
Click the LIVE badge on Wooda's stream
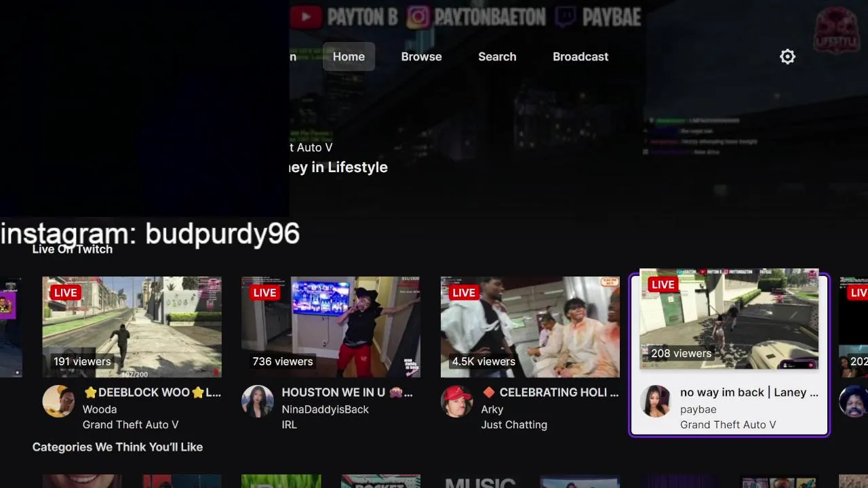click(66, 293)
